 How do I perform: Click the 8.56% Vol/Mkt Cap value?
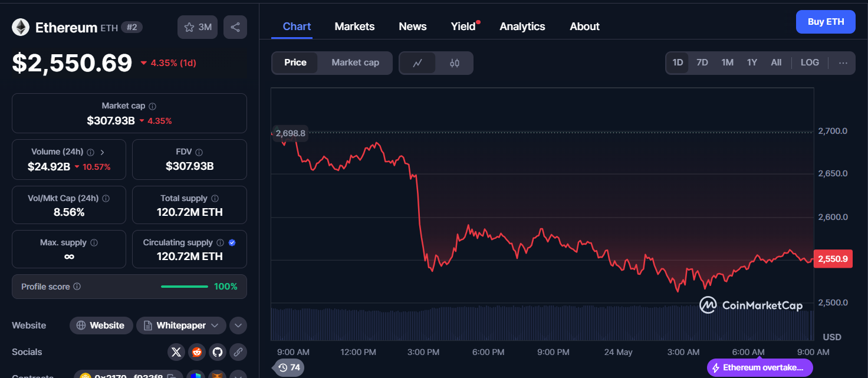coord(69,212)
